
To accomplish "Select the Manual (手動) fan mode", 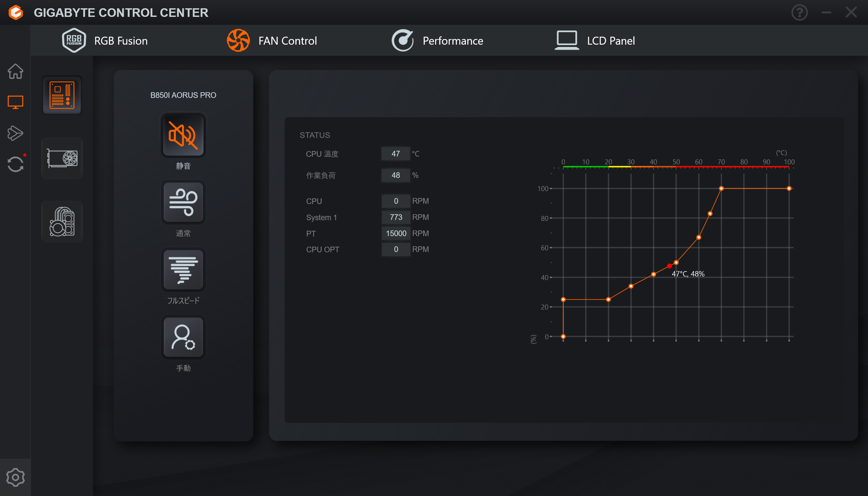I will tap(183, 337).
